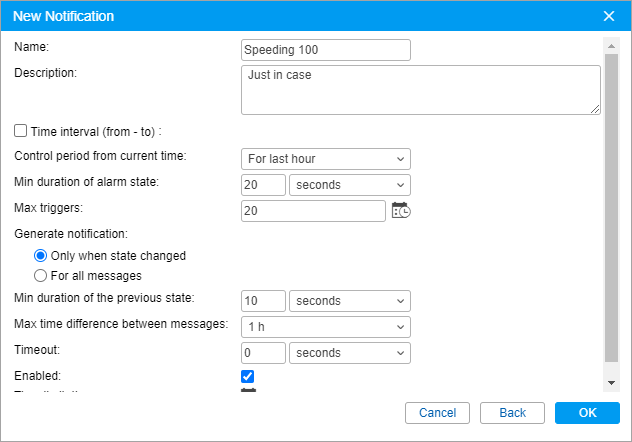Screen dimensions: 632x442
Task: Go Back to the previous step
Action: point(512,413)
